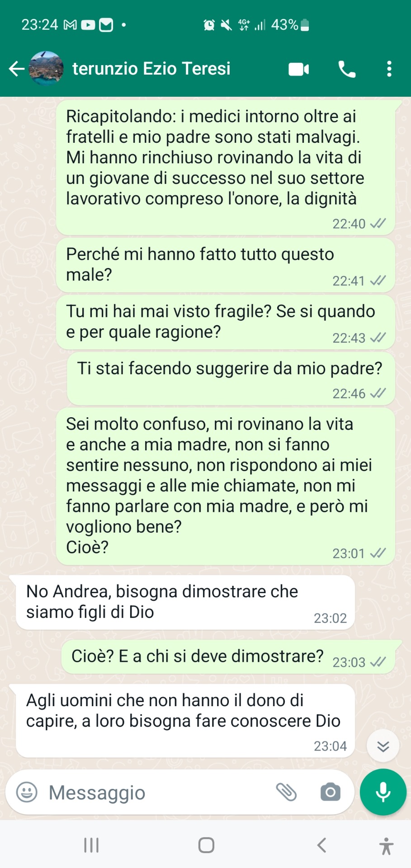411x868 pixels.
Task: Tap the Messaggio text input field
Action: 154,793
